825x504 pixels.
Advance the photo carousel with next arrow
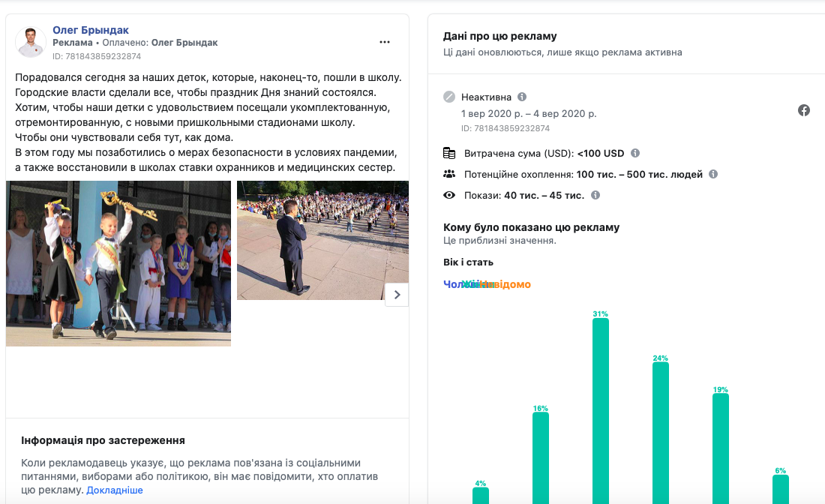(x=397, y=295)
